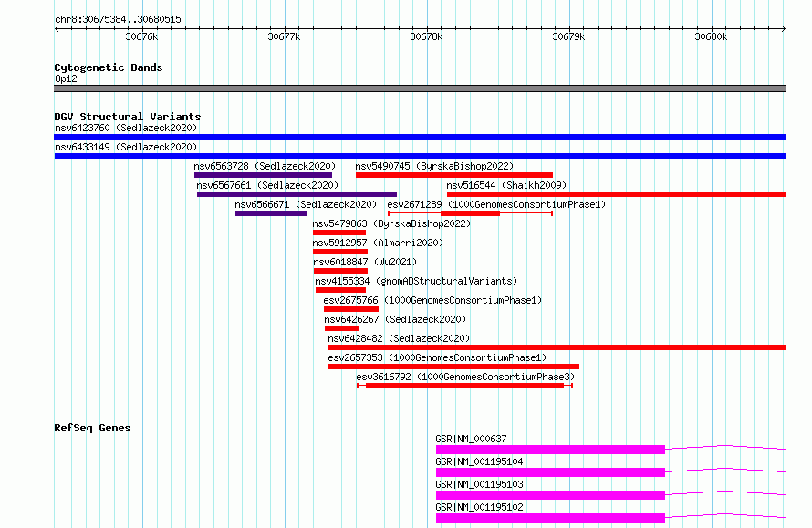The width and height of the screenshot is (812, 528).
Task: Select the red nsv6018847 variant bar
Action: [340, 271]
